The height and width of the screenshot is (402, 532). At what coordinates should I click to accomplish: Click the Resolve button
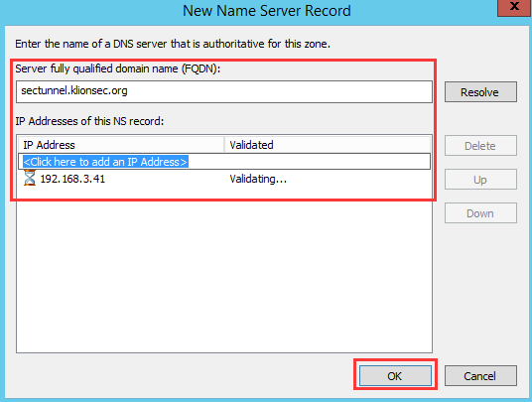(x=480, y=92)
